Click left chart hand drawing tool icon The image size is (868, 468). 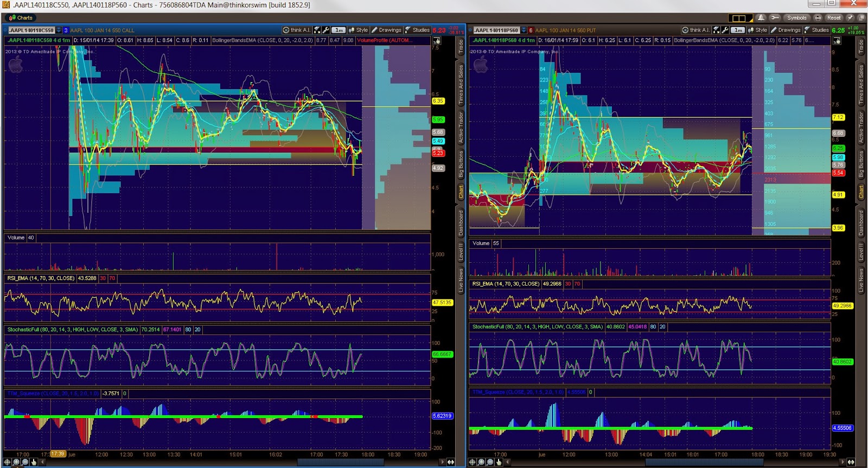[x=34, y=462]
